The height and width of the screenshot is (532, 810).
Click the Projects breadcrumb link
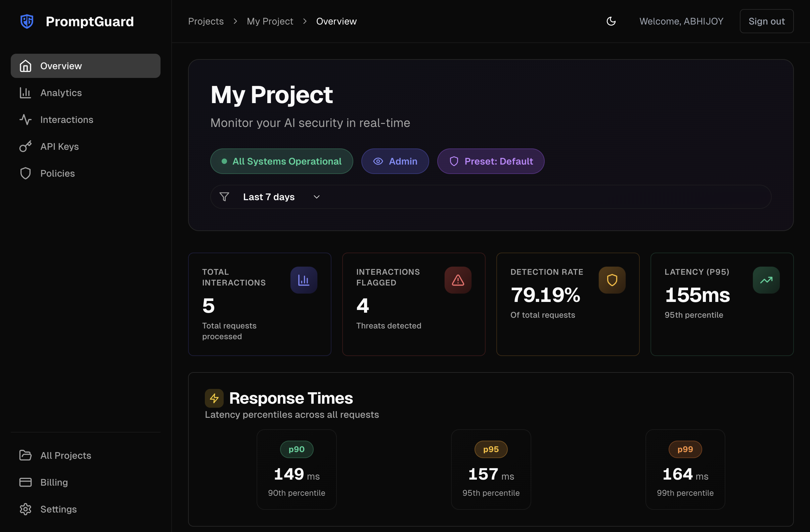pos(206,21)
